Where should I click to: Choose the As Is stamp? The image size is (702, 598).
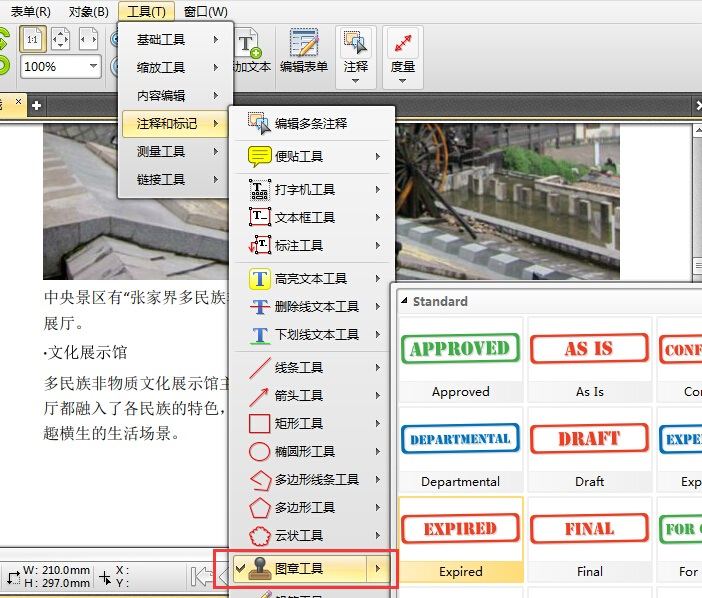[590, 360]
